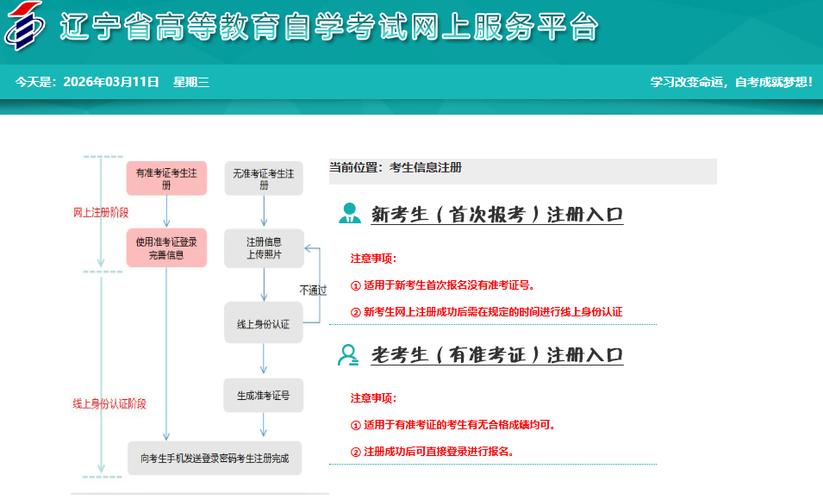Click the date text 2026年03月11日
The height and width of the screenshot is (500, 823).
(111, 82)
